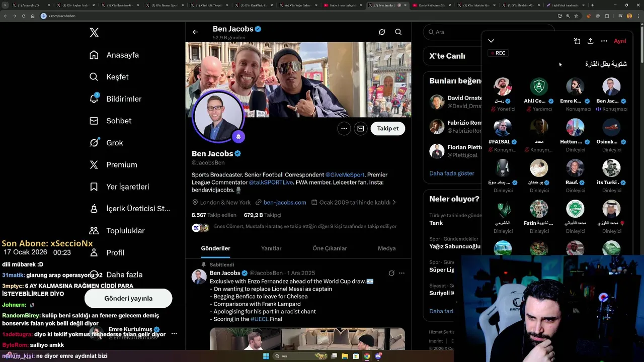Open Bildirimler notifications

point(115,99)
